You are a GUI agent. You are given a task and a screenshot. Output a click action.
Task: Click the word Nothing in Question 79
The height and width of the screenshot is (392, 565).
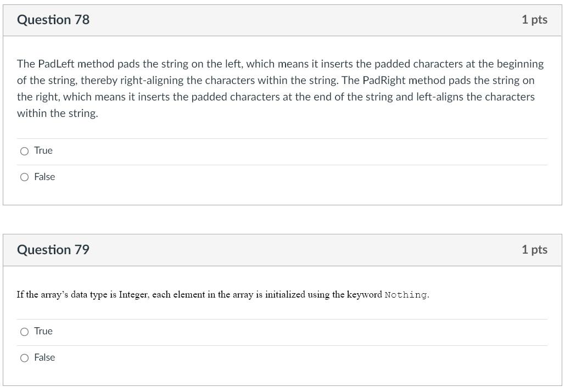pyautogui.click(x=405, y=295)
